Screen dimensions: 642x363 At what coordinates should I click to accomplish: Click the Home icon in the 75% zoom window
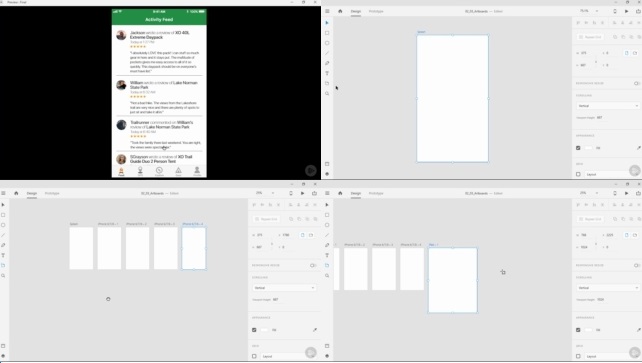340,11
